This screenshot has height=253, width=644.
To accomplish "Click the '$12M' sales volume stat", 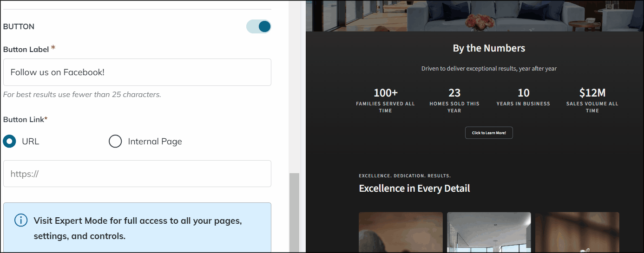I will (x=592, y=92).
